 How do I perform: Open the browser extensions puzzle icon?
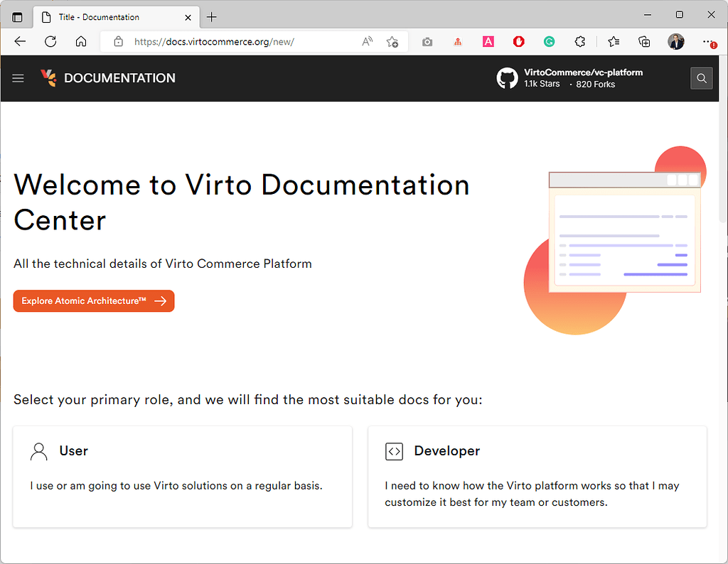pyautogui.click(x=579, y=42)
